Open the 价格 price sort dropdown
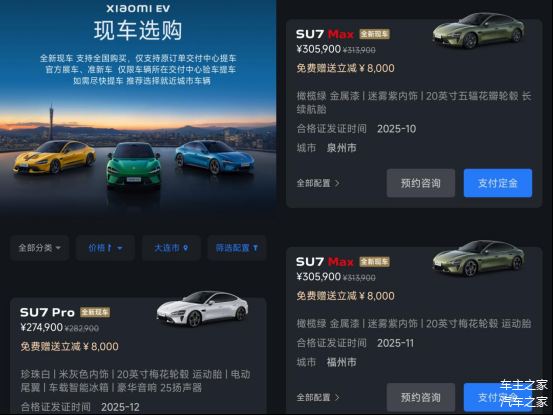This screenshot has width=553, height=415. tap(105, 248)
